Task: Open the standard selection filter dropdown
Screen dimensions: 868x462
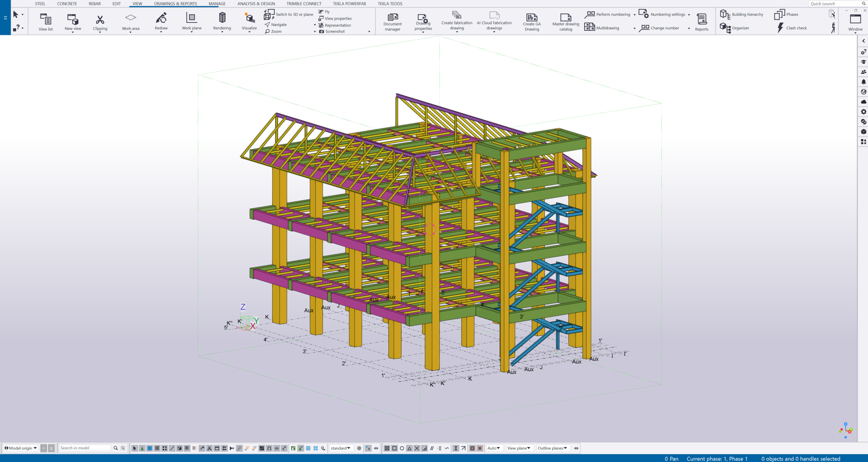Action: click(341, 448)
